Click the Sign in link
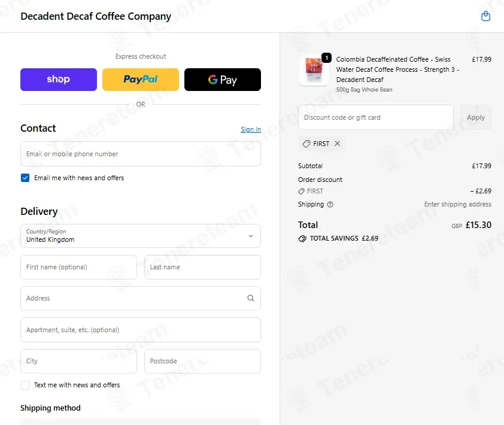504x425 pixels. [x=251, y=129]
